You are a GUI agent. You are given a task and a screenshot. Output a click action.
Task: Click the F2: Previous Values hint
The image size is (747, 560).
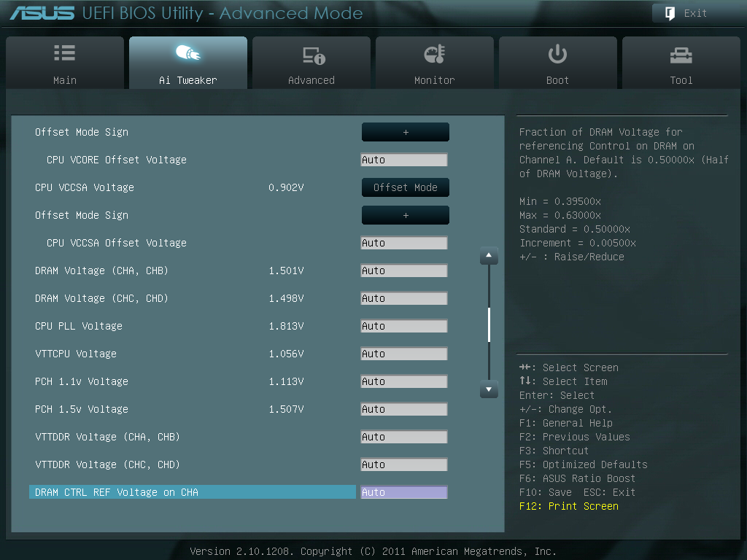pos(575,437)
